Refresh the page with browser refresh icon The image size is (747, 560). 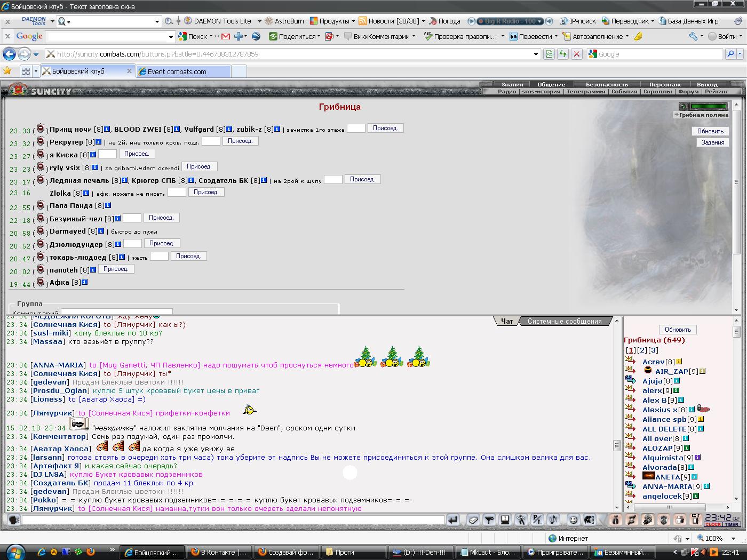click(x=562, y=54)
